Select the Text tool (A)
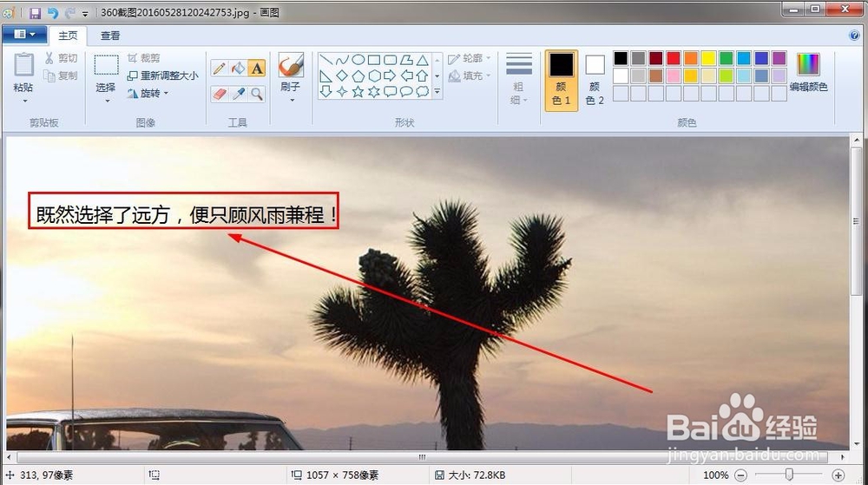 [x=257, y=68]
